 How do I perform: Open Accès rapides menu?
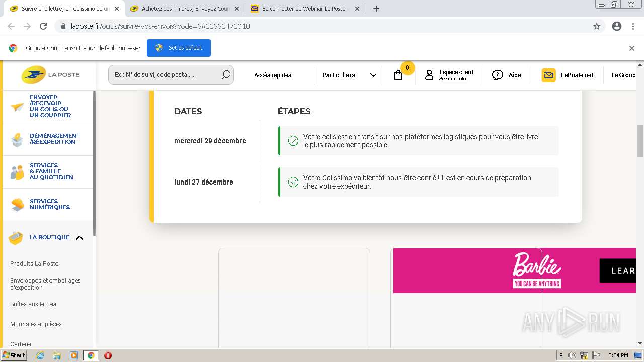tap(273, 75)
